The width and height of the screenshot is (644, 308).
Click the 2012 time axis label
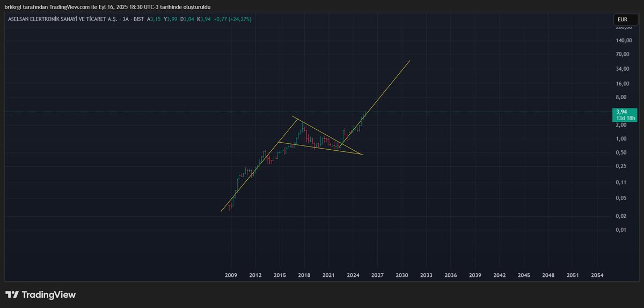tap(255, 275)
